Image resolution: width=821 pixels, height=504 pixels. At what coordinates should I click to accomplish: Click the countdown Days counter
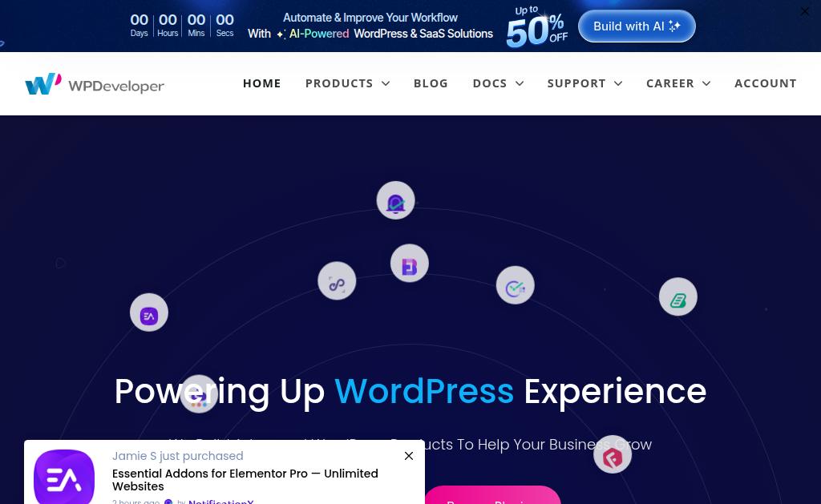[140, 25]
